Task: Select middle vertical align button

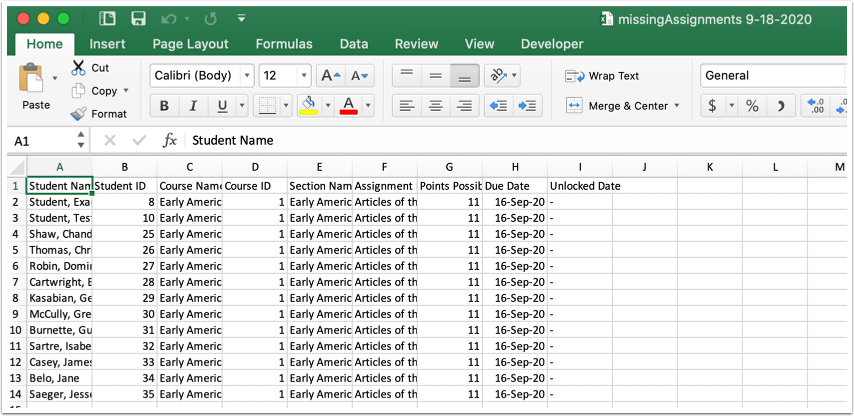Action: pyautogui.click(x=436, y=76)
